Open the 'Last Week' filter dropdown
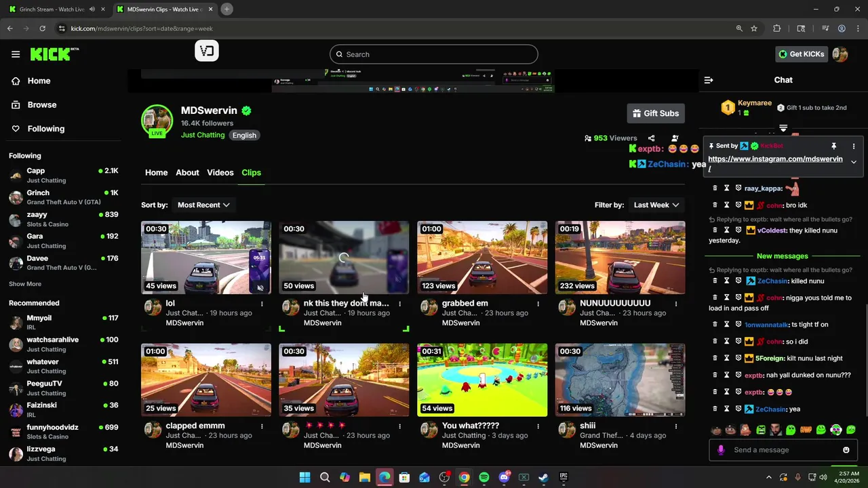Viewport: 868px width, 488px height. tap(656, 205)
